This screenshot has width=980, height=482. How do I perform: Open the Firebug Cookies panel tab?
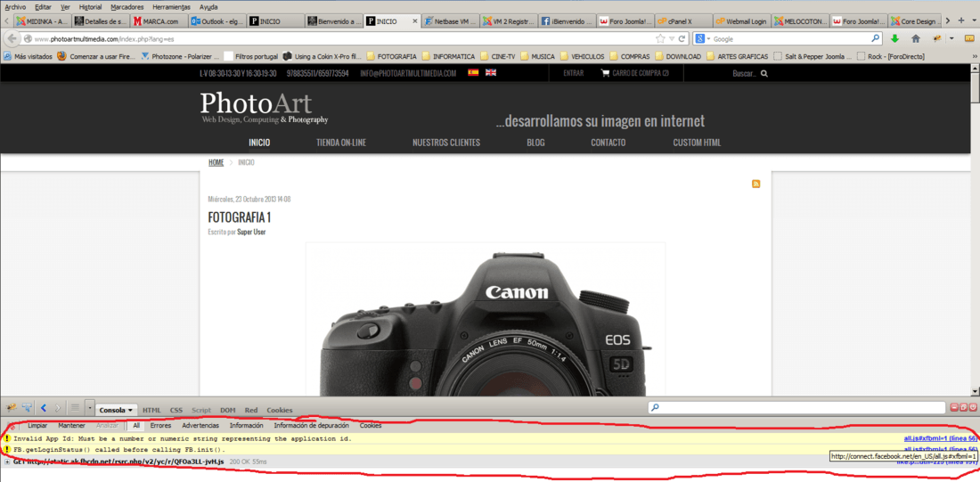coord(280,410)
